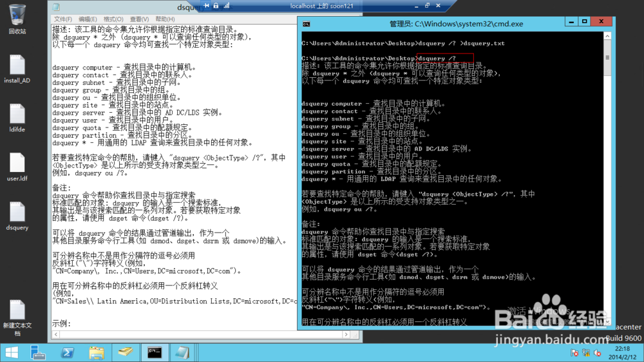644x362 pixels.
Task: Launch PowerShell from the taskbar
Action: 68,352
